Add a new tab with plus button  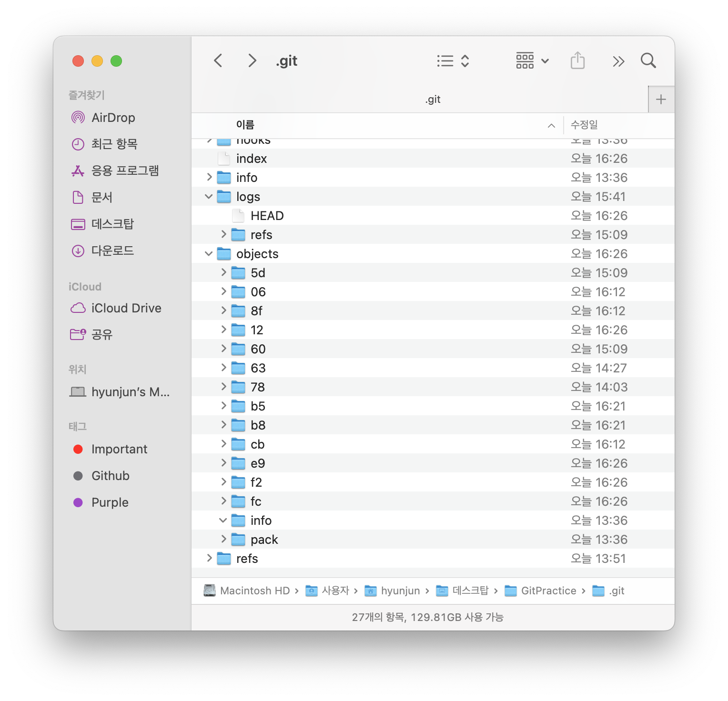click(661, 100)
